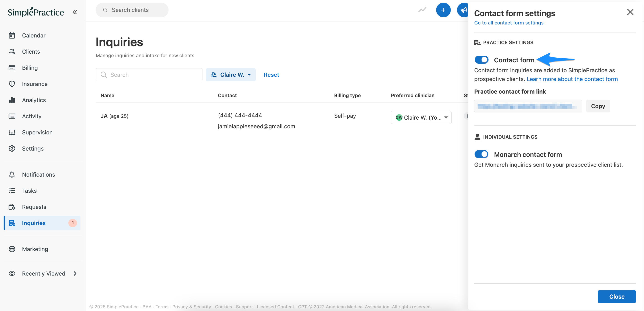644x311 pixels.
Task: Close the Contact form settings panel with X
Action: [630, 12]
